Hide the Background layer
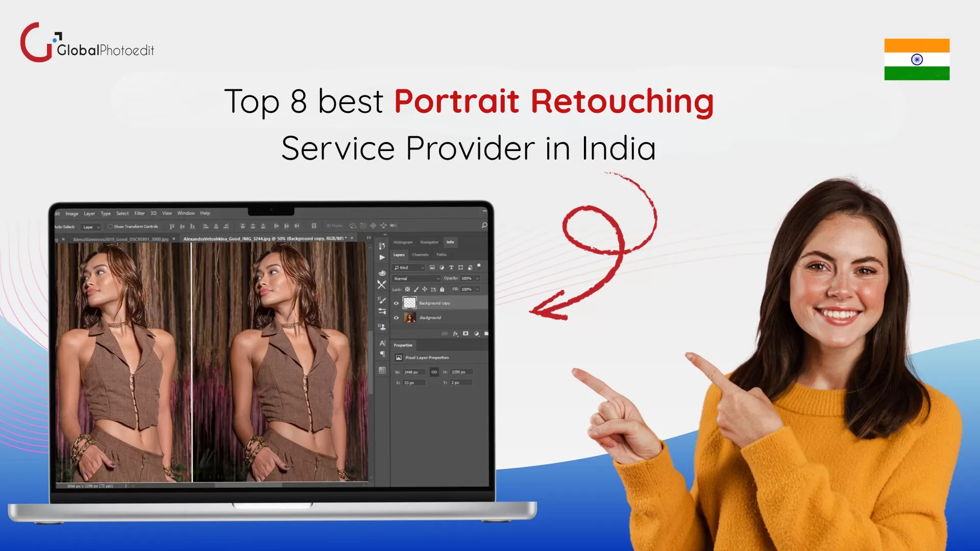This screenshot has height=551, width=980. tap(397, 318)
